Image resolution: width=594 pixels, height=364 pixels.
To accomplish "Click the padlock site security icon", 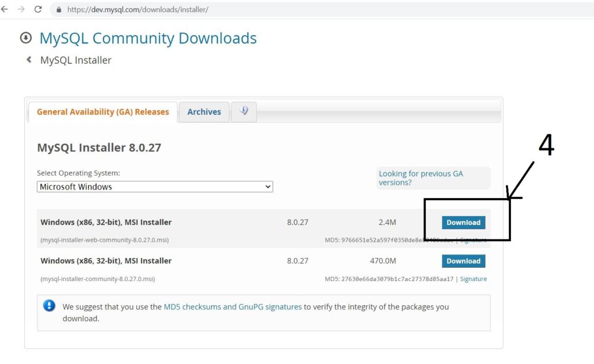I will (59, 9).
